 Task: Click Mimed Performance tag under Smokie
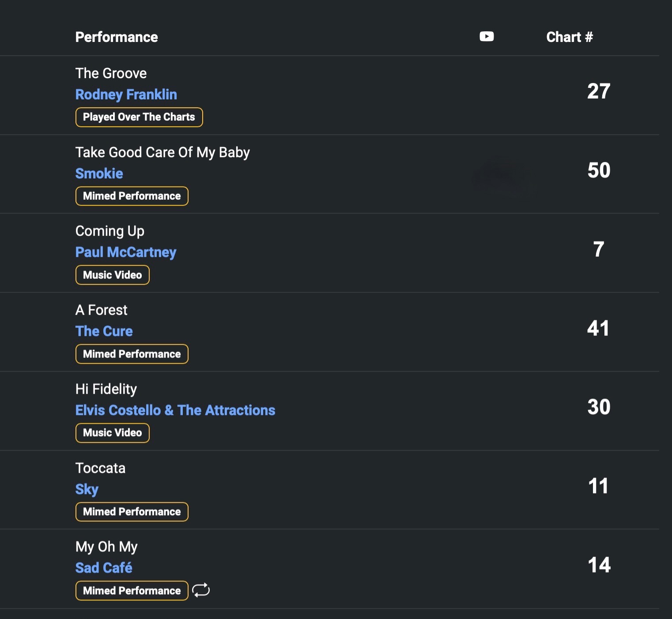[x=132, y=196]
